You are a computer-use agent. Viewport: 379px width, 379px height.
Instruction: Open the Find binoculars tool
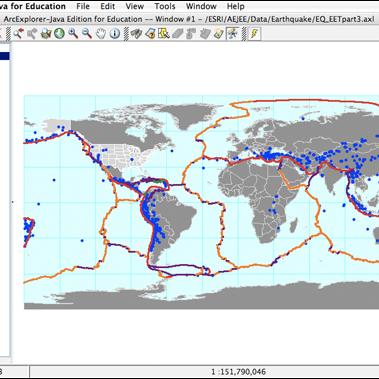136,34
